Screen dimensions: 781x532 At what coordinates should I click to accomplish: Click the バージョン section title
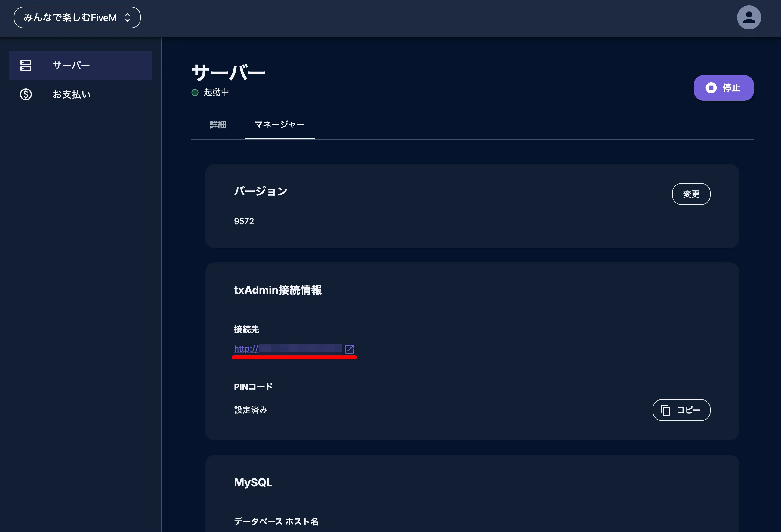(x=261, y=191)
